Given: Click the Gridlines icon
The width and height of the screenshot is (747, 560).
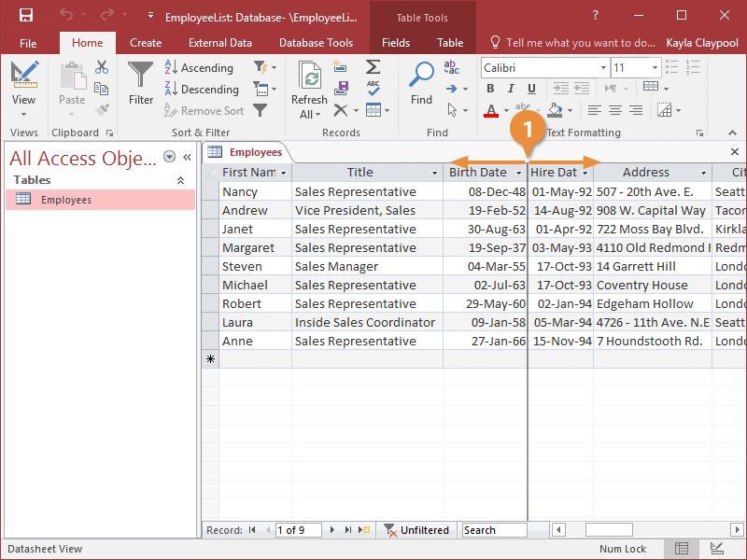Looking at the screenshot, I should coord(651,87).
